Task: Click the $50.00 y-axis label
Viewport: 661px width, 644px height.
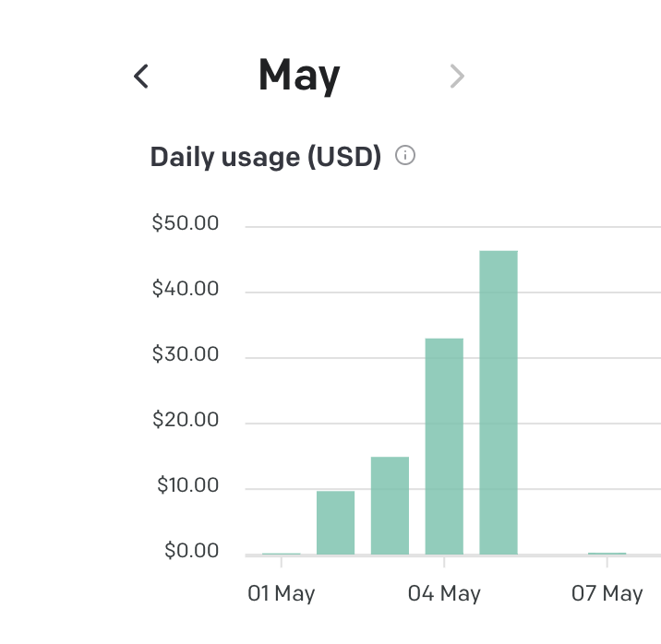Action: 185,222
